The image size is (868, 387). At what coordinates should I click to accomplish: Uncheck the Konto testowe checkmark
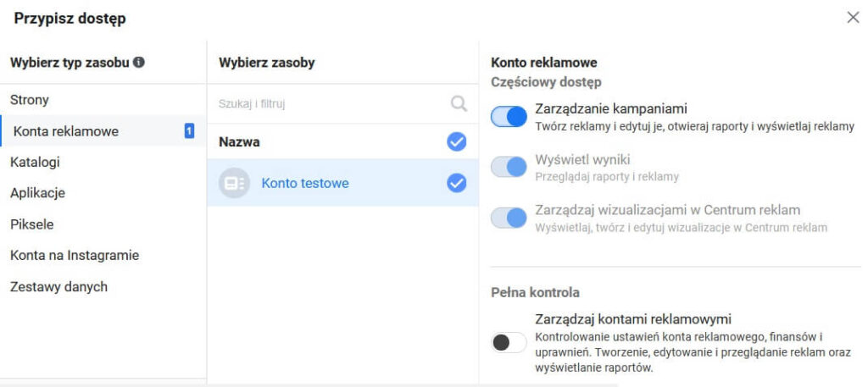pyautogui.click(x=457, y=183)
